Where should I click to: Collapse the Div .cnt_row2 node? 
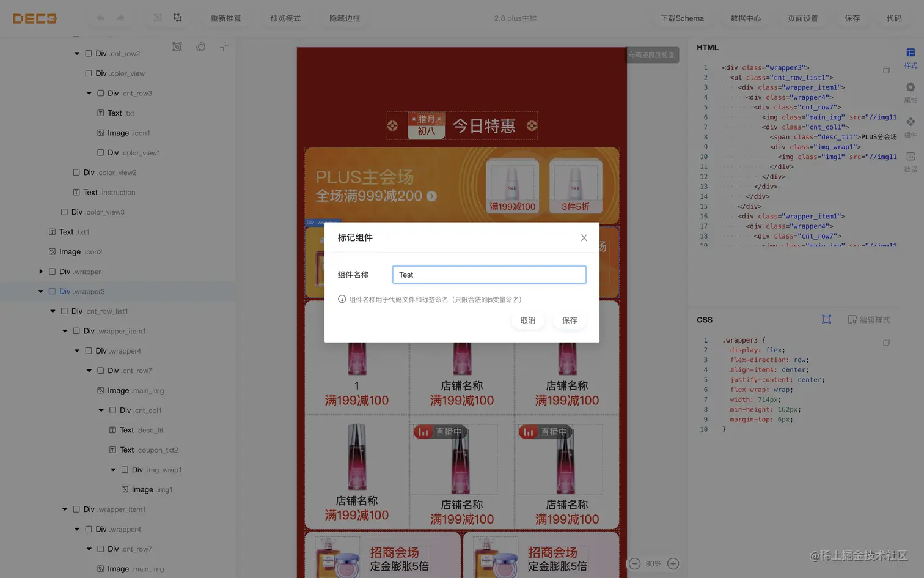coord(77,54)
